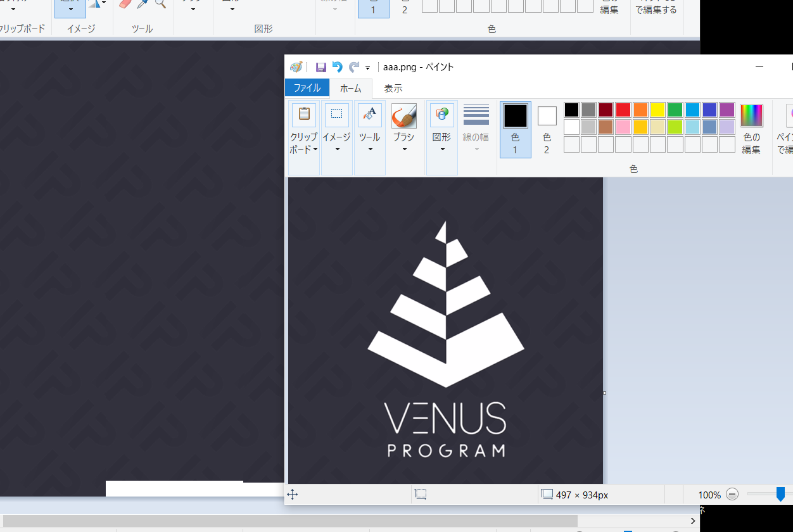
Task: Pick the pink palette swatch
Action: point(623,127)
